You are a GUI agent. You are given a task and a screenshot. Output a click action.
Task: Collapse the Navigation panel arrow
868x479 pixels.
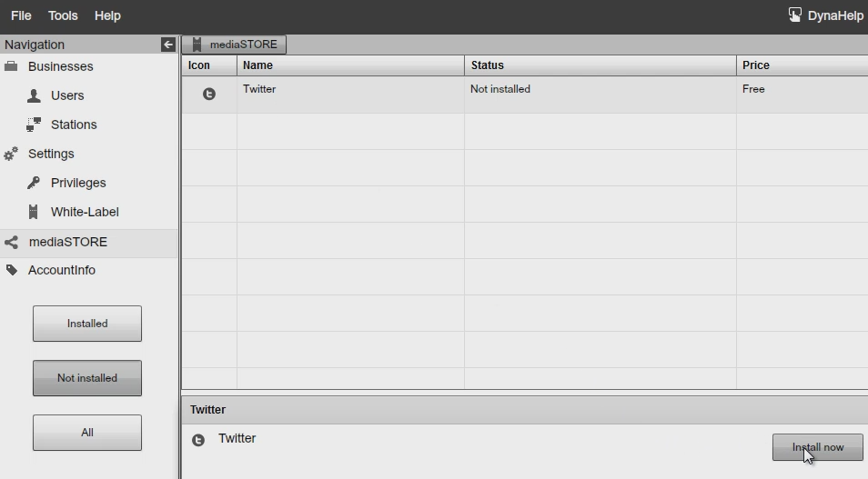[168, 45]
